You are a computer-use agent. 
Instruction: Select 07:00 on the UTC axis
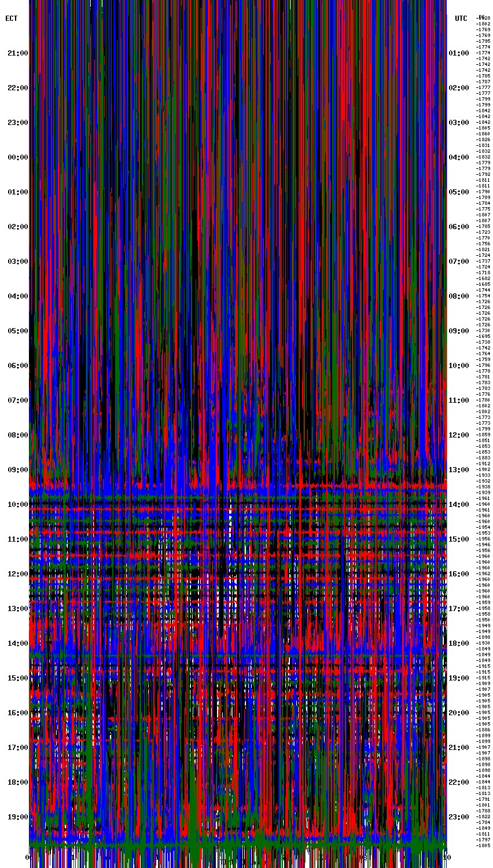pos(459,262)
